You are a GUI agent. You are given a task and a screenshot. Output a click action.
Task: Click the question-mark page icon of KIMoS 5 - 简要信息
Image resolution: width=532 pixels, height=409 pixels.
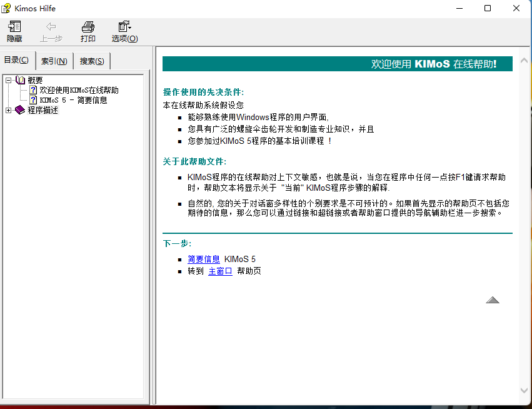point(33,100)
